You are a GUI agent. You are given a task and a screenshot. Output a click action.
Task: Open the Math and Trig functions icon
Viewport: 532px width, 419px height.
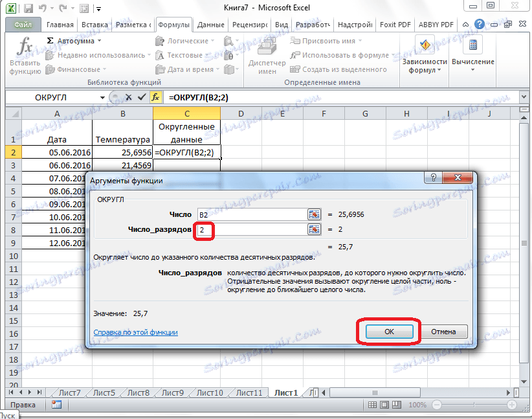tap(229, 55)
